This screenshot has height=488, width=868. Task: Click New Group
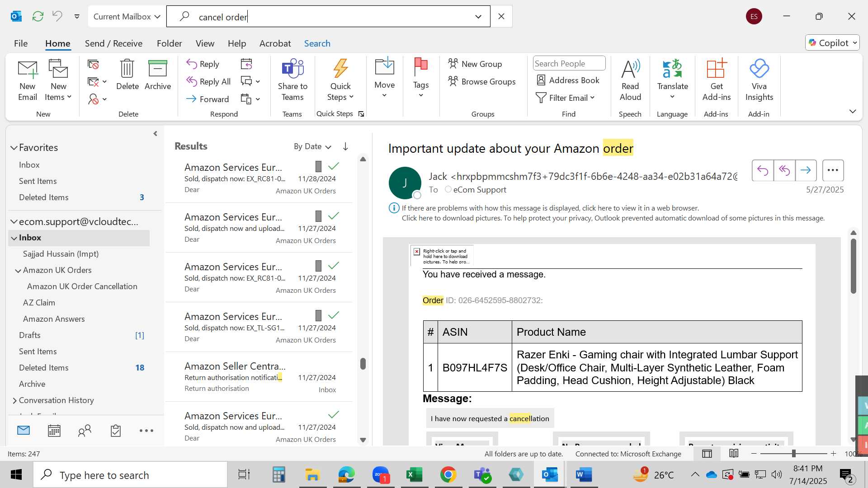(x=475, y=64)
